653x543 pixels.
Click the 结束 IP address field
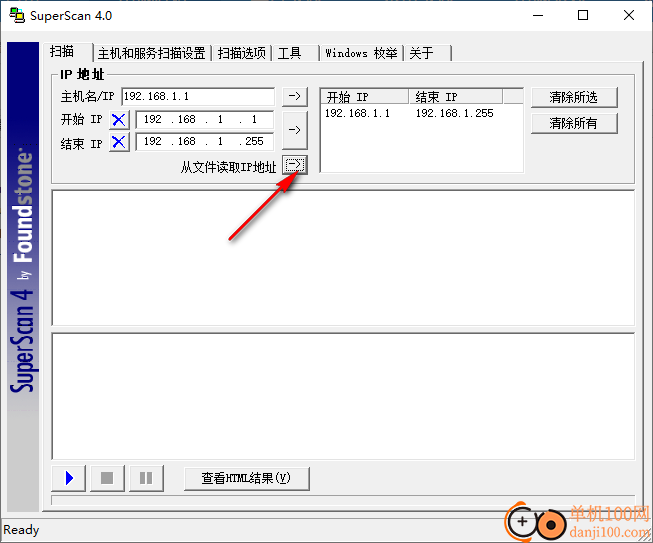coord(204,142)
